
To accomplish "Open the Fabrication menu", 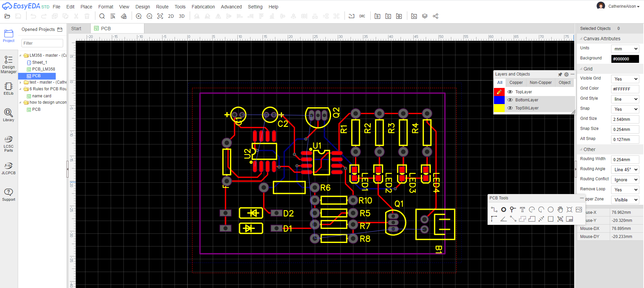I will pos(203,7).
